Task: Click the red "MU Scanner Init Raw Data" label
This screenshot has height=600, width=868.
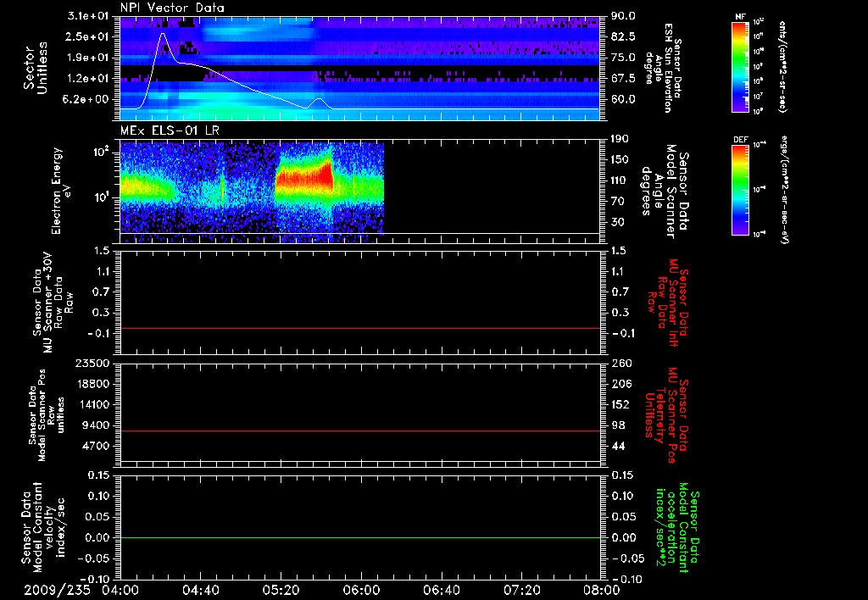Action: [x=668, y=303]
